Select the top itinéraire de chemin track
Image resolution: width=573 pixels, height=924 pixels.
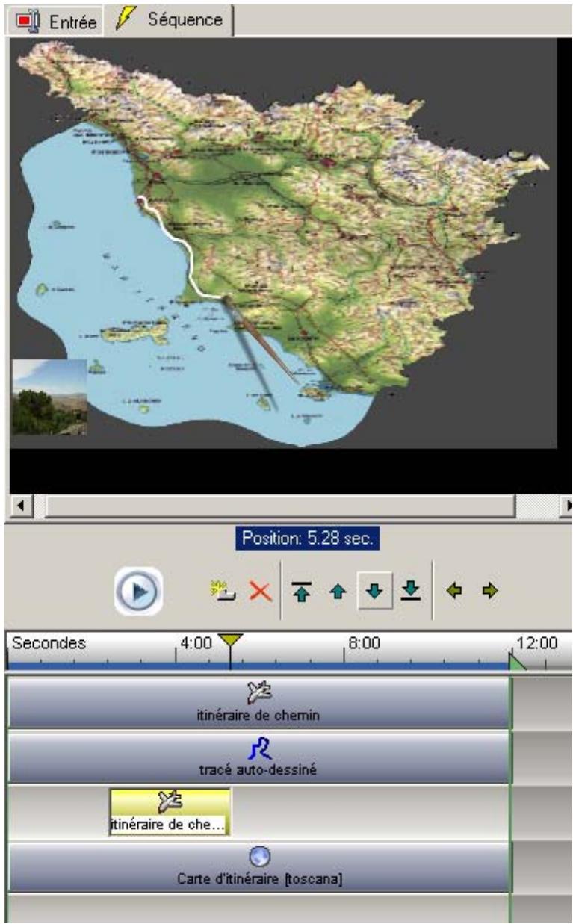(258, 703)
